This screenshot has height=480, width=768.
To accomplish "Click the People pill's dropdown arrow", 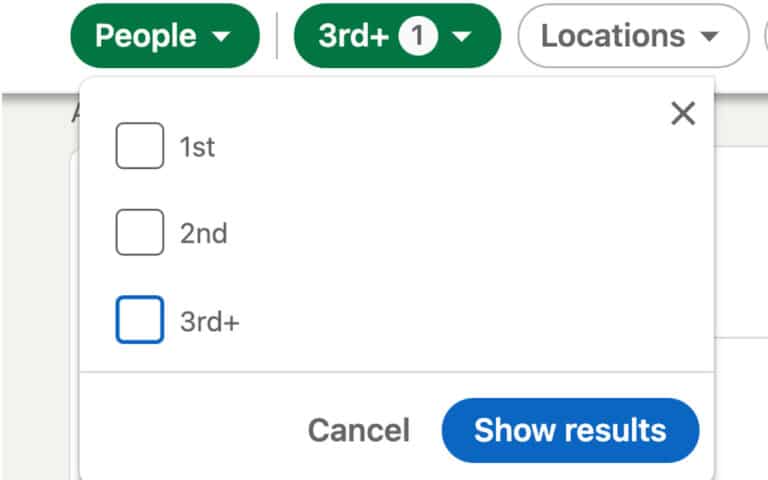I will pyautogui.click(x=222, y=37).
